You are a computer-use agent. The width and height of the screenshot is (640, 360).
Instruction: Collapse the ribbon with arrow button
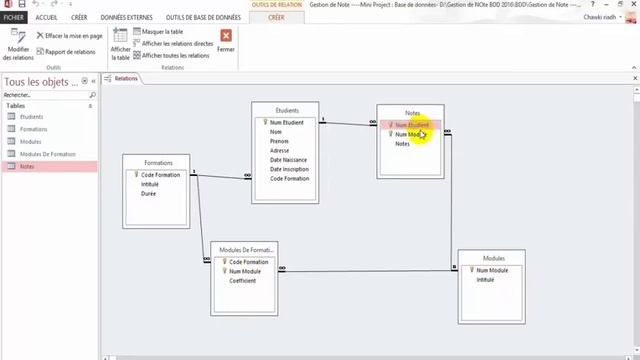634,67
